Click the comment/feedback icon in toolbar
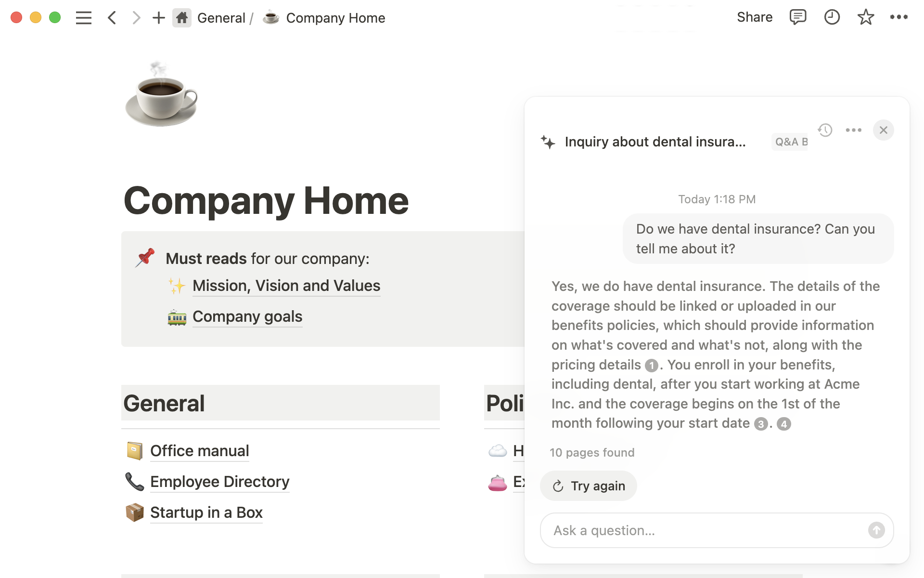The image size is (924, 578). 797,18
